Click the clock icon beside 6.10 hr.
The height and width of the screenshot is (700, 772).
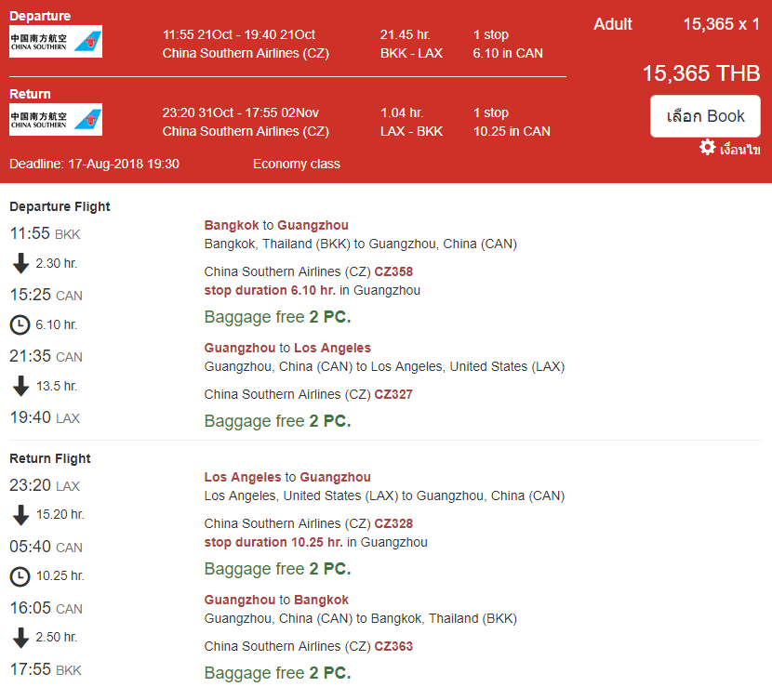click(20, 325)
